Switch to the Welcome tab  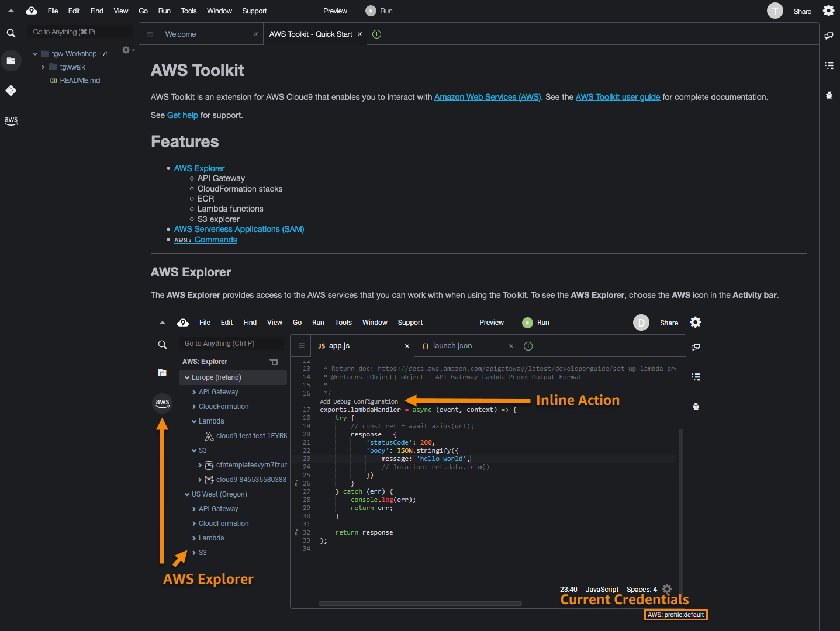click(181, 34)
